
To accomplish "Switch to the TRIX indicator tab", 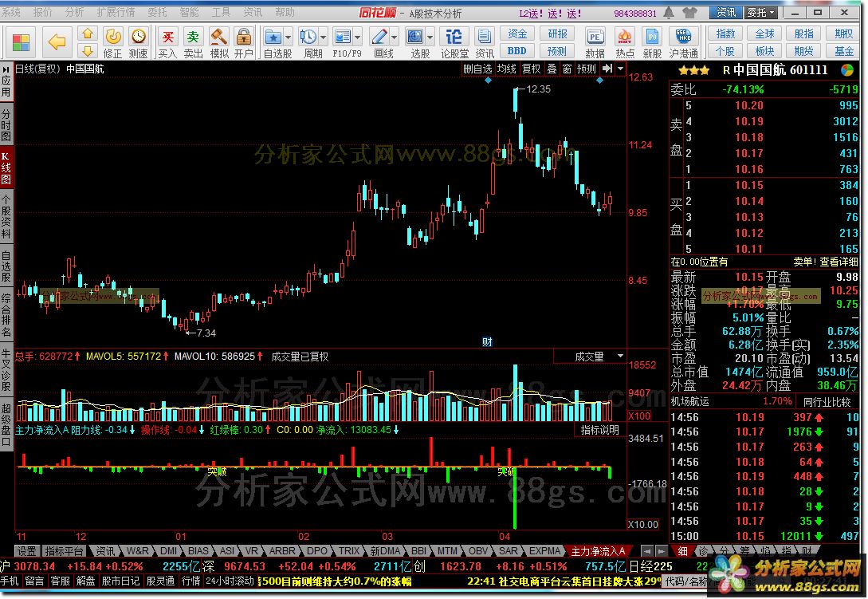I will (x=349, y=551).
